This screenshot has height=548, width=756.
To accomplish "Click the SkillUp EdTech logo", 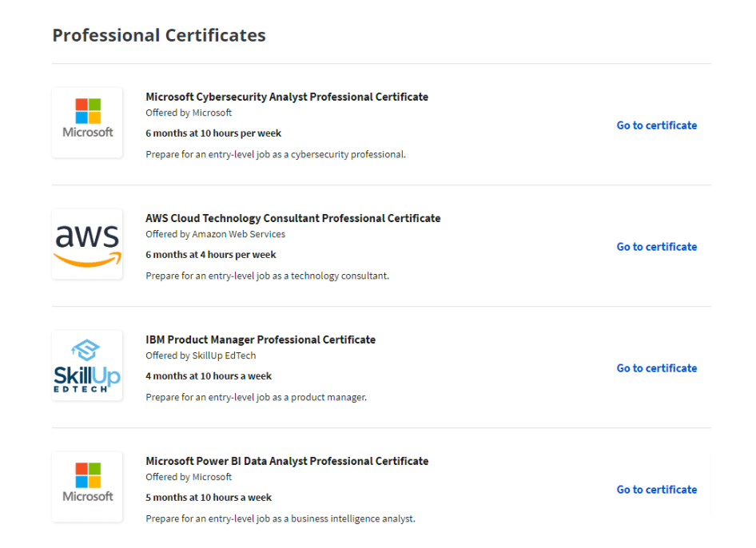I will (x=87, y=365).
